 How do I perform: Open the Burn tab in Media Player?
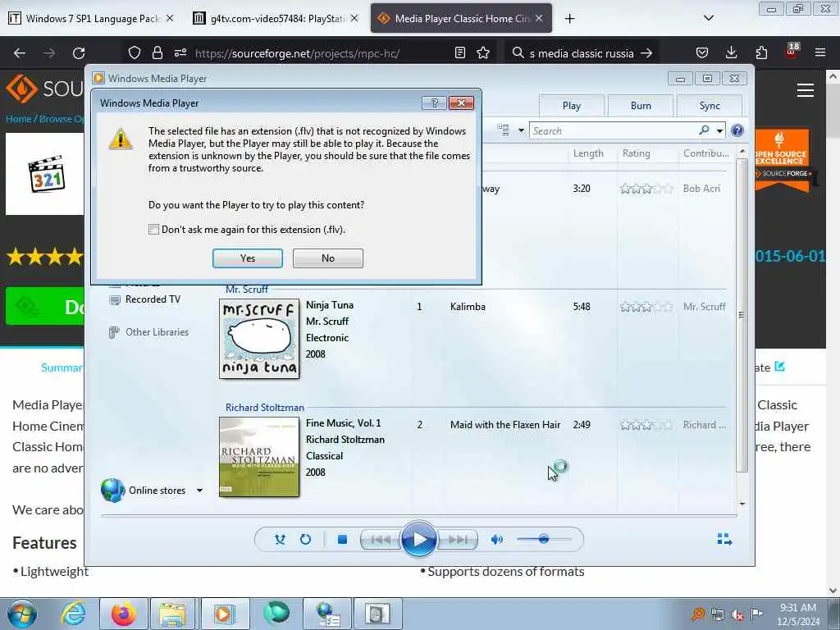coord(641,106)
